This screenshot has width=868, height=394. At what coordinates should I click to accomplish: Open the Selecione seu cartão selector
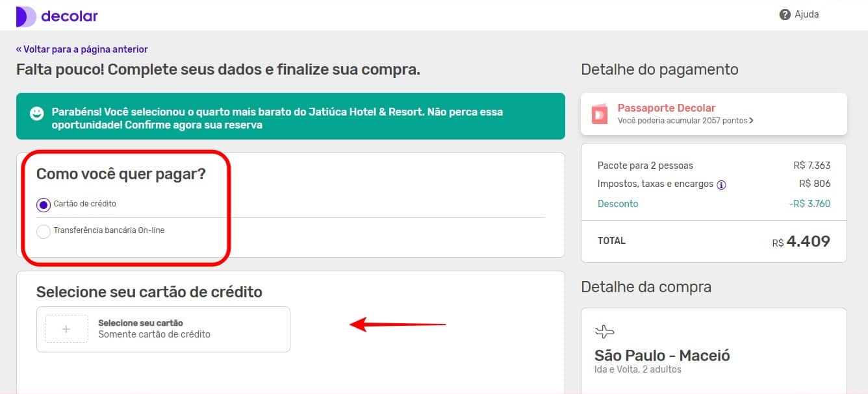163,329
